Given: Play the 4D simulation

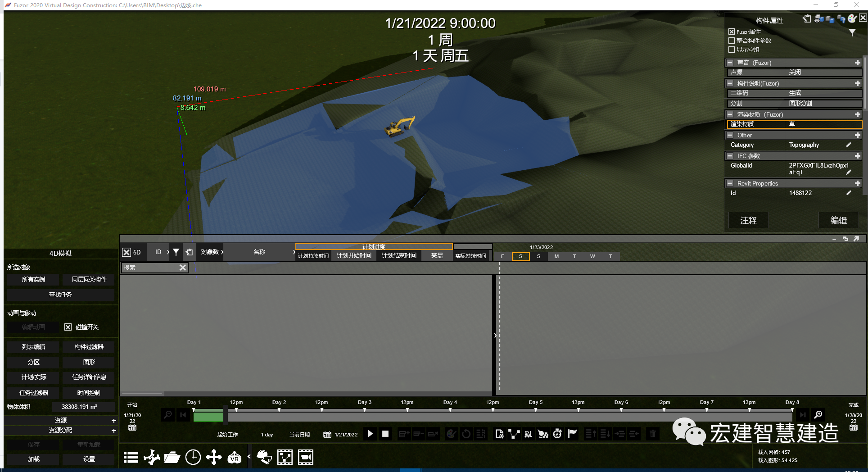Looking at the screenshot, I should 370,434.
